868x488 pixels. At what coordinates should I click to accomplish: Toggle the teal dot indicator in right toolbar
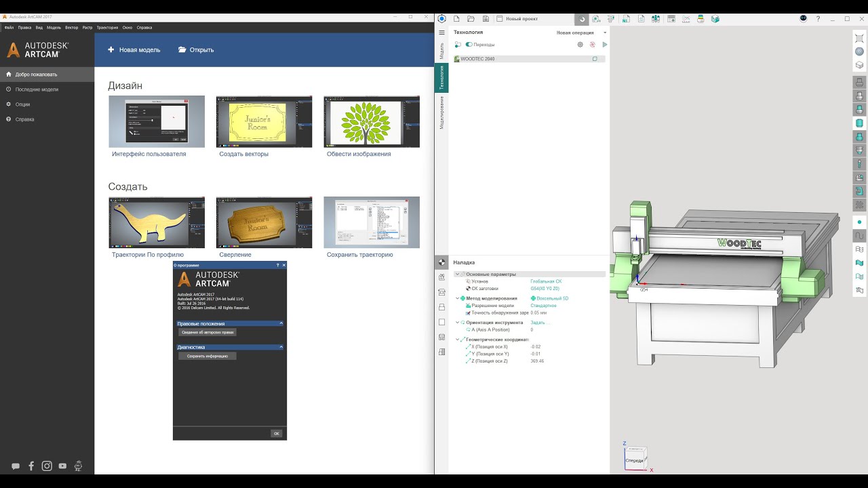click(859, 222)
